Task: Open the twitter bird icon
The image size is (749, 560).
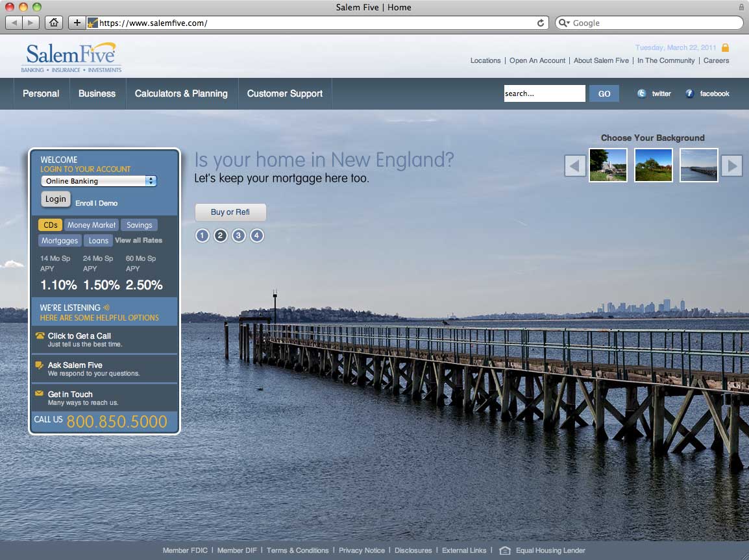Action: 641,93
